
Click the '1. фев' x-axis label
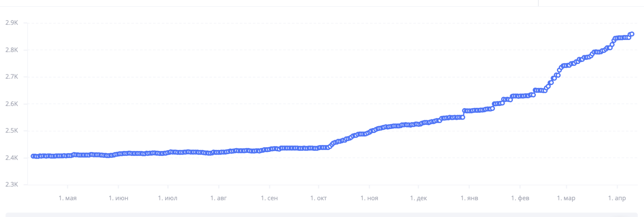click(520, 198)
